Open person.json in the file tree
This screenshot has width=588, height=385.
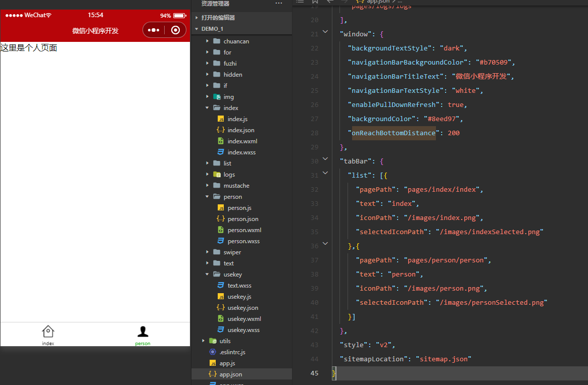pyautogui.click(x=242, y=219)
